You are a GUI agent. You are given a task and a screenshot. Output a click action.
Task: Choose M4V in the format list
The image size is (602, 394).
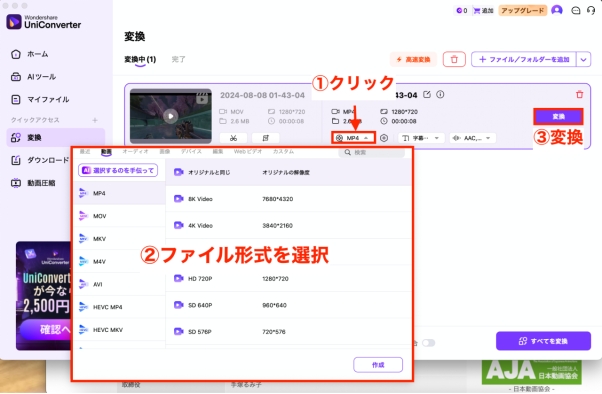(x=119, y=262)
